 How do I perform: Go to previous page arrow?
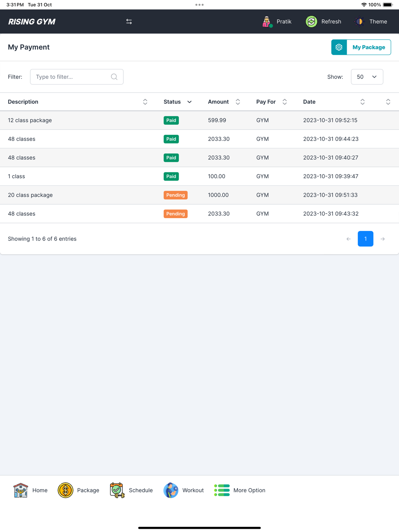click(349, 239)
